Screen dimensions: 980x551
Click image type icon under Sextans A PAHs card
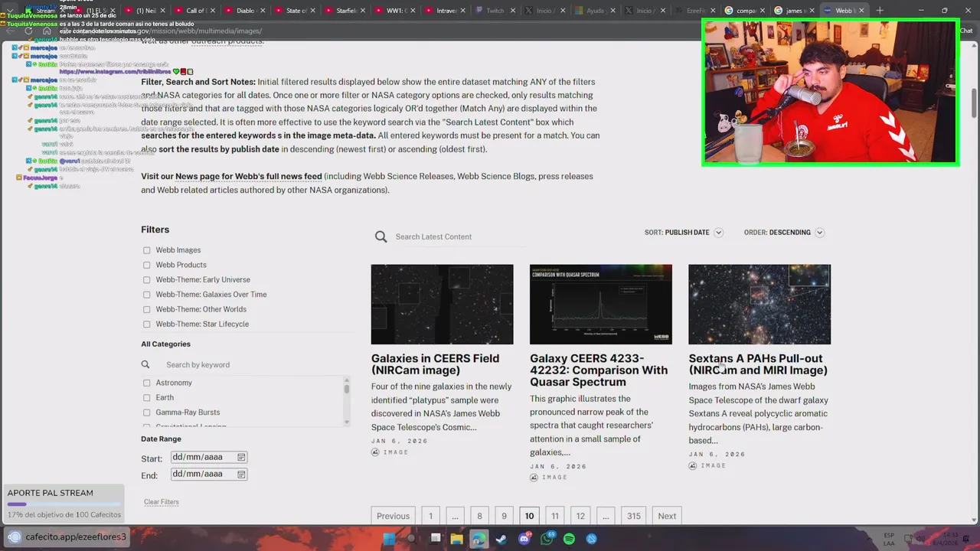tap(693, 465)
